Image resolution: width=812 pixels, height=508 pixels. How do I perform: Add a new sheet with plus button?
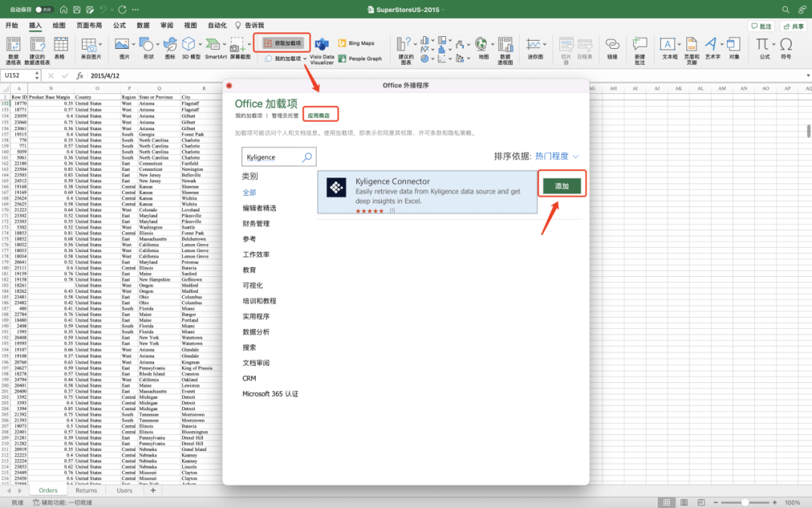153,491
